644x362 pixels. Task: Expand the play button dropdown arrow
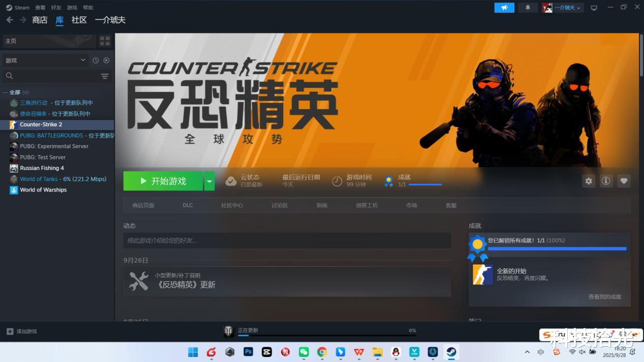tap(209, 181)
